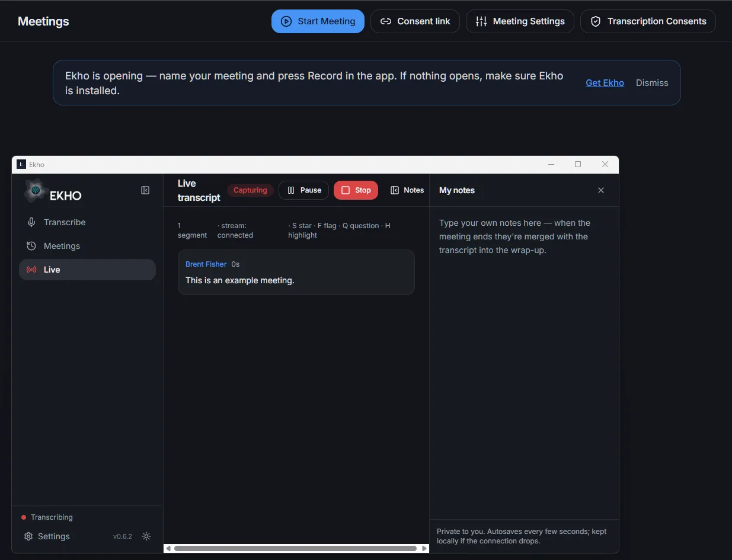This screenshot has width=732, height=560.
Task: Click the "stream: connected" status text
Action: pyautogui.click(x=235, y=231)
